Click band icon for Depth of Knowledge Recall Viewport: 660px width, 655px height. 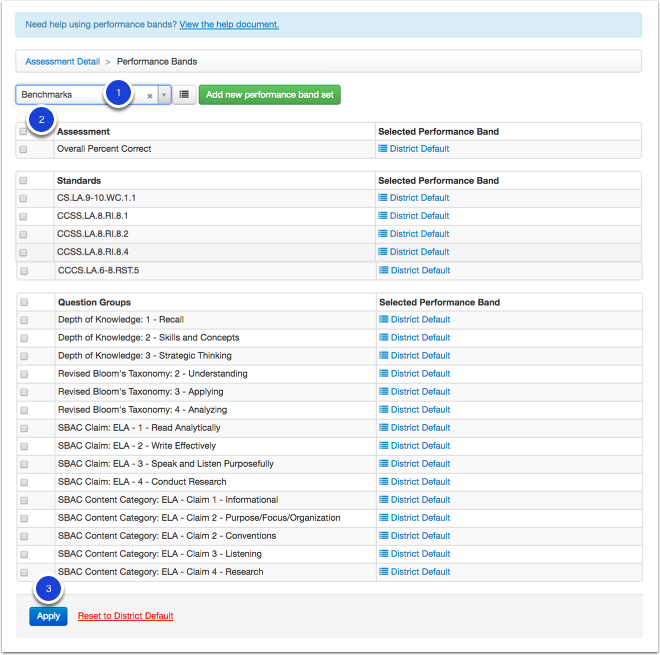(383, 320)
